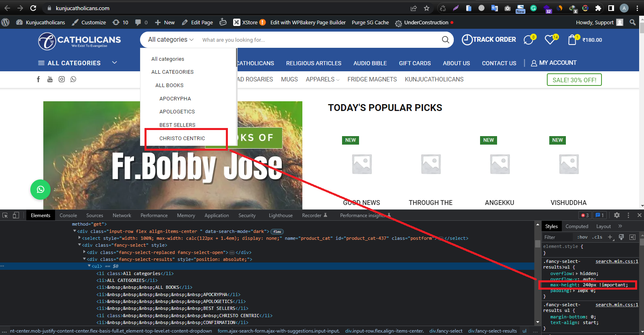This screenshot has height=335, width=644.
Task: Open the Layout tab
Action: 604,226
